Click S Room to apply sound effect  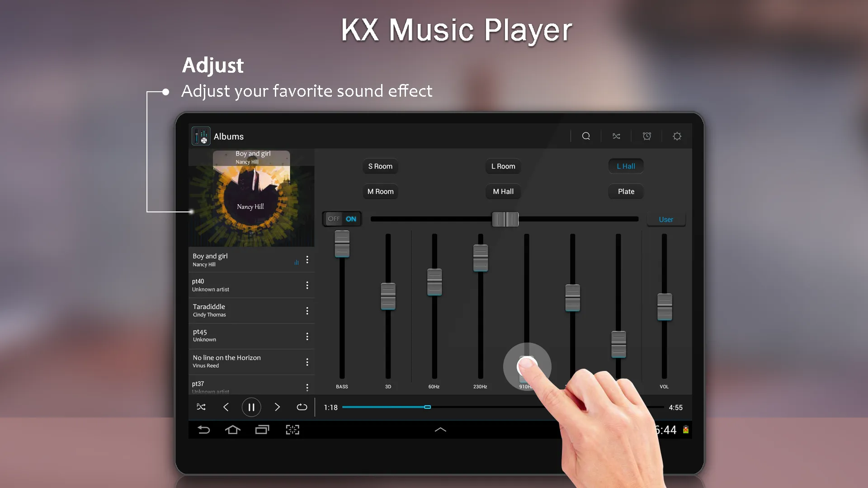pyautogui.click(x=380, y=166)
